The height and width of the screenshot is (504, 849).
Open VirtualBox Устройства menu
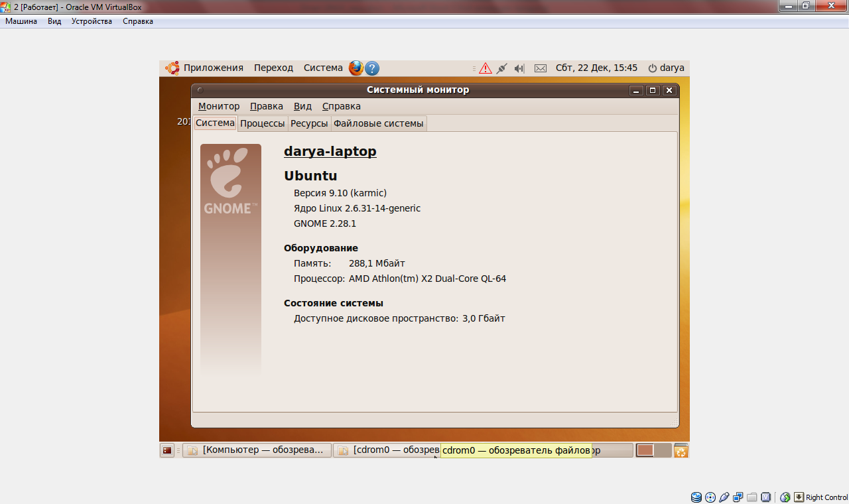92,21
